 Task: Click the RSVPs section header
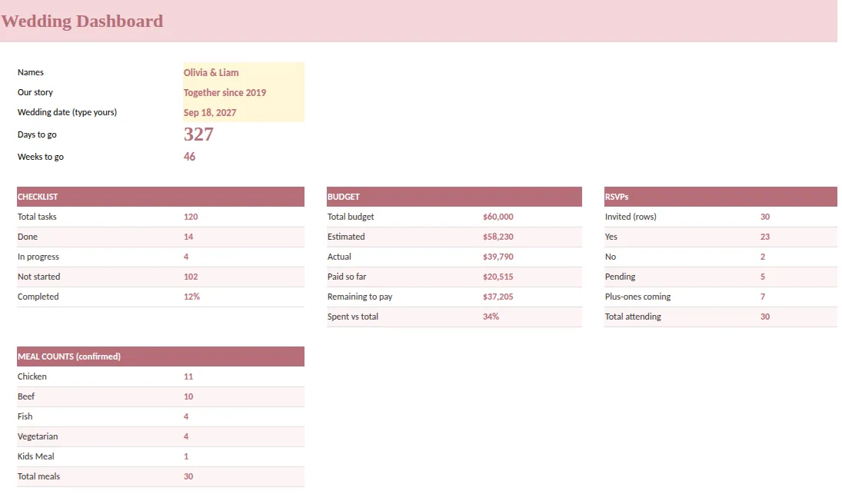[x=721, y=197]
